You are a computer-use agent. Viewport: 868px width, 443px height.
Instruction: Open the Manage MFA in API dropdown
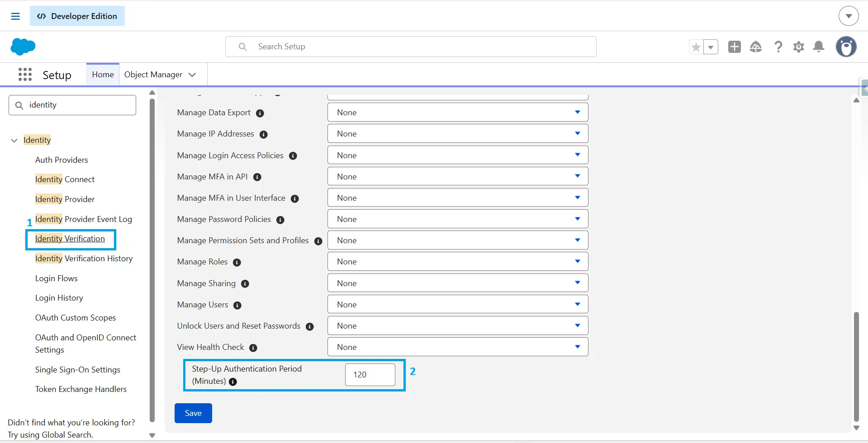click(458, 177)
